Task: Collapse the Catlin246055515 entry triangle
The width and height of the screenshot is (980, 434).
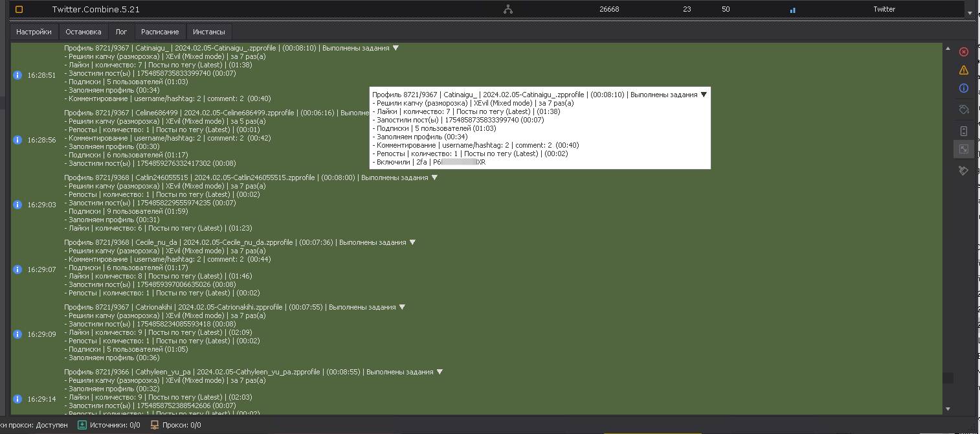Action: (434, 177)
